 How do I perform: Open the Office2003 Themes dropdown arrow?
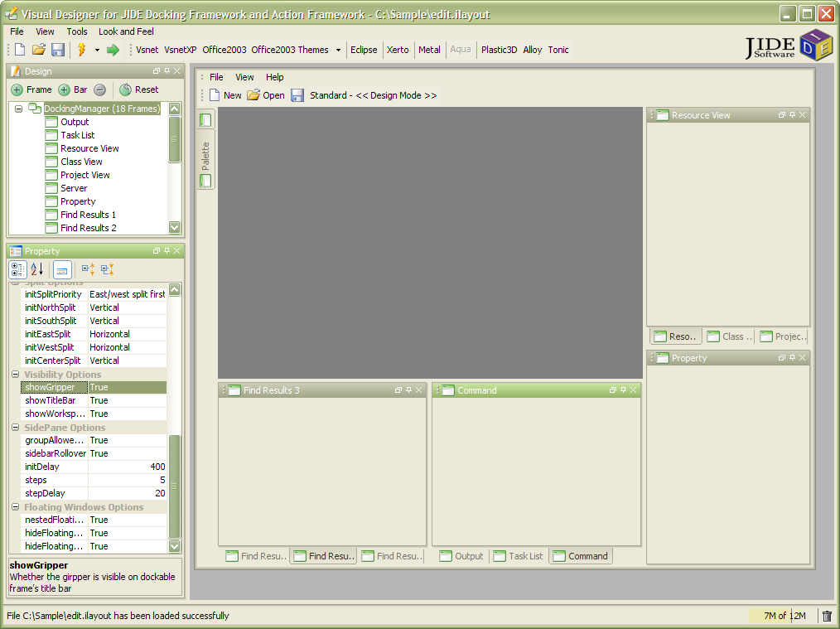click(x=338, y=50)
